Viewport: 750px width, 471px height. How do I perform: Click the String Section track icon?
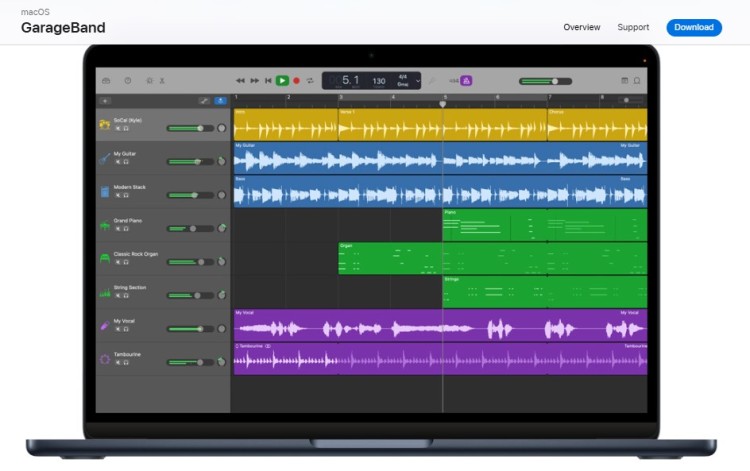(x=105, y=292)
